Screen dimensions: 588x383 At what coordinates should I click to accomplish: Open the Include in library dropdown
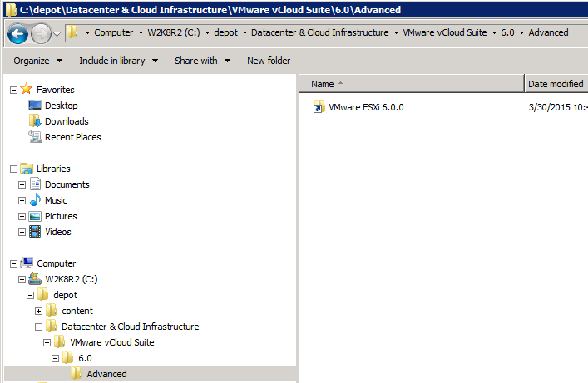(x=117, y=61)
